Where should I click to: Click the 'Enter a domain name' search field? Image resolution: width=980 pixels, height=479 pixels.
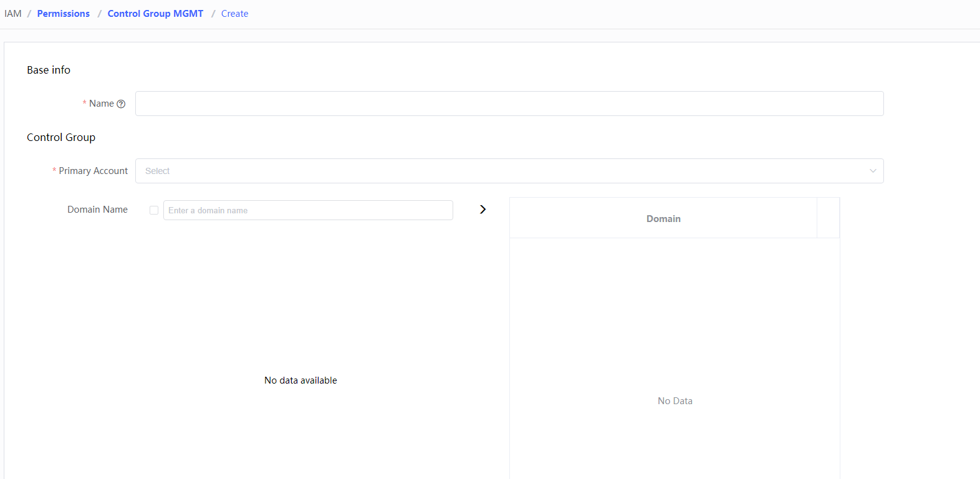(308, 210)
